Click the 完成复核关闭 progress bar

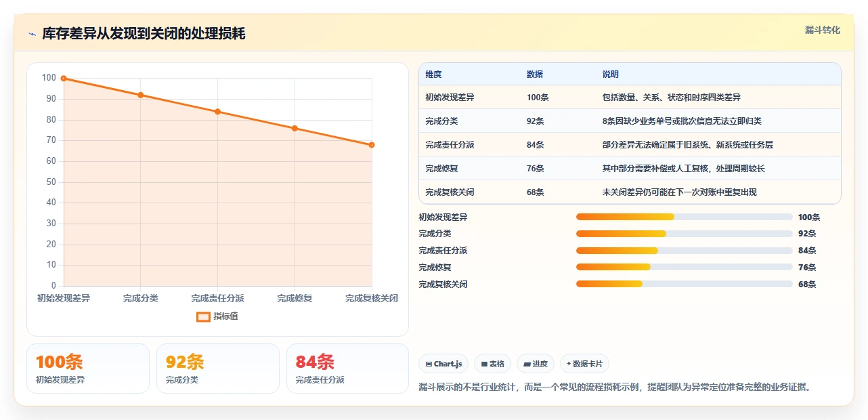tap(685, 284)
